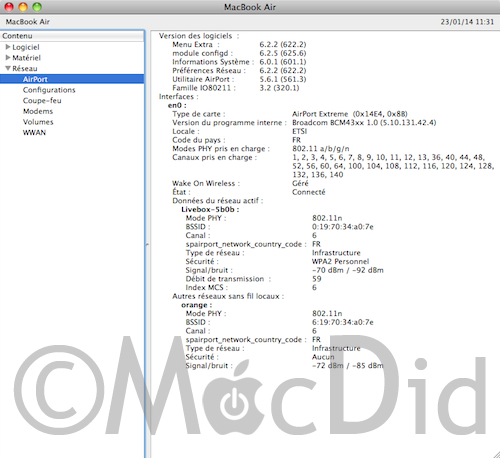Viewport: 500px width, 458px height.
Task: Click the 'Version des logiciels' heading
Action: coord(199,36)
